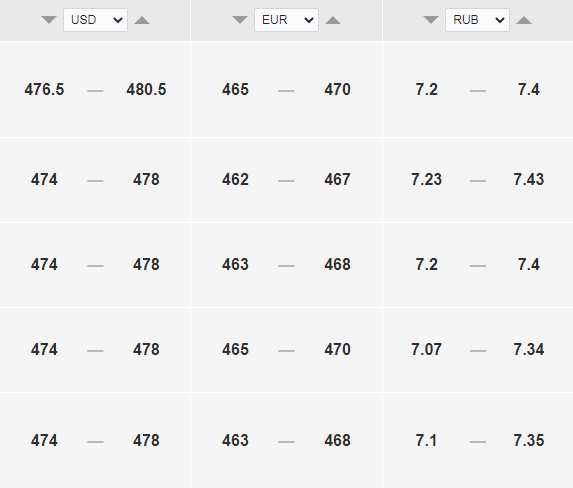Select the RUB buy rate 7.1
Viewport: 573px width, 488px height.
426,440
